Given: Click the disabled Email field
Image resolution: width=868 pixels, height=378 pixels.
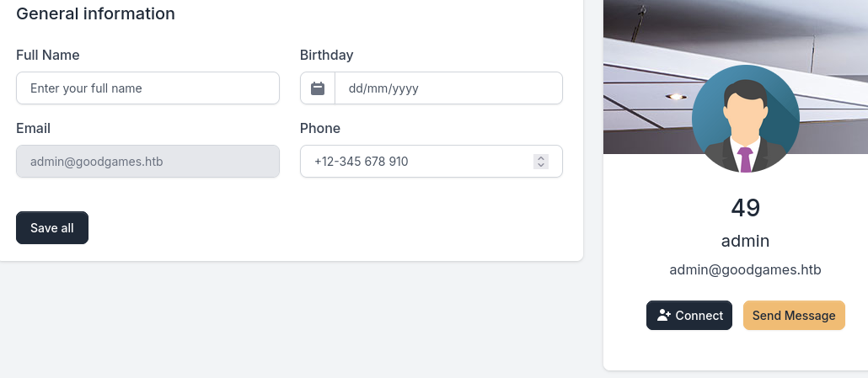Looking at the screenshot, I should [147, 162].
